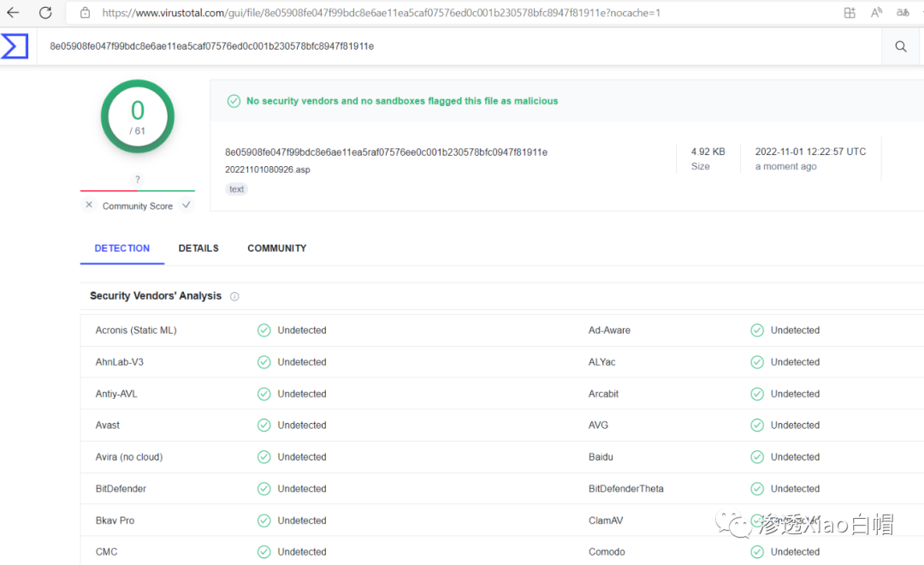Click the Security Vendors' Analysis heading
The image size is (924, 565).
156,296
